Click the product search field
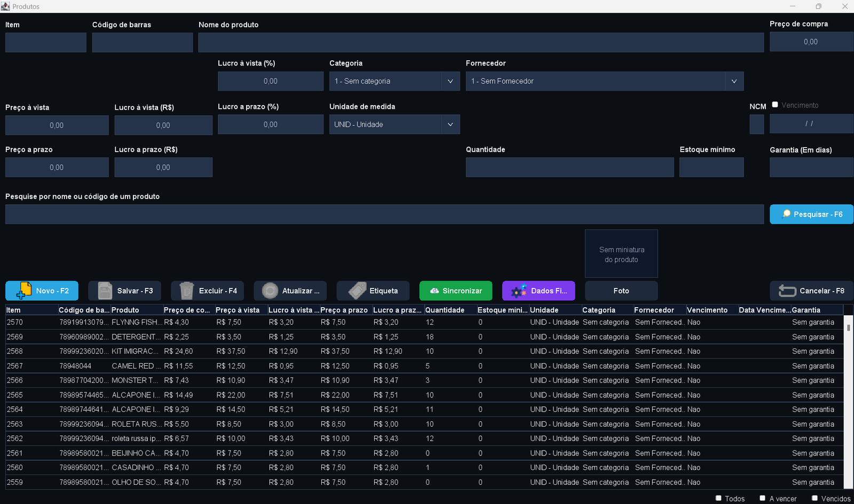 (384, 214)
